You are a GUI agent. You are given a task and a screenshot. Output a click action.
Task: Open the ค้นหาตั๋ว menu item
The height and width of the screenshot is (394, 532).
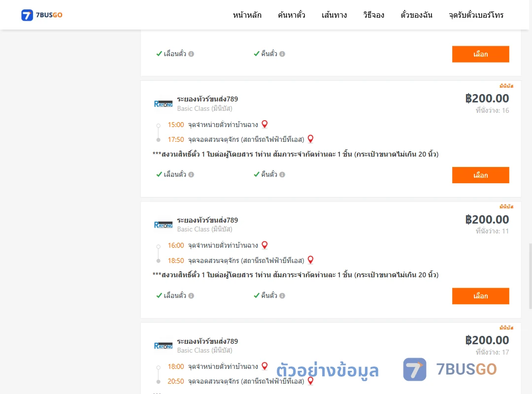tap(292, 15)
